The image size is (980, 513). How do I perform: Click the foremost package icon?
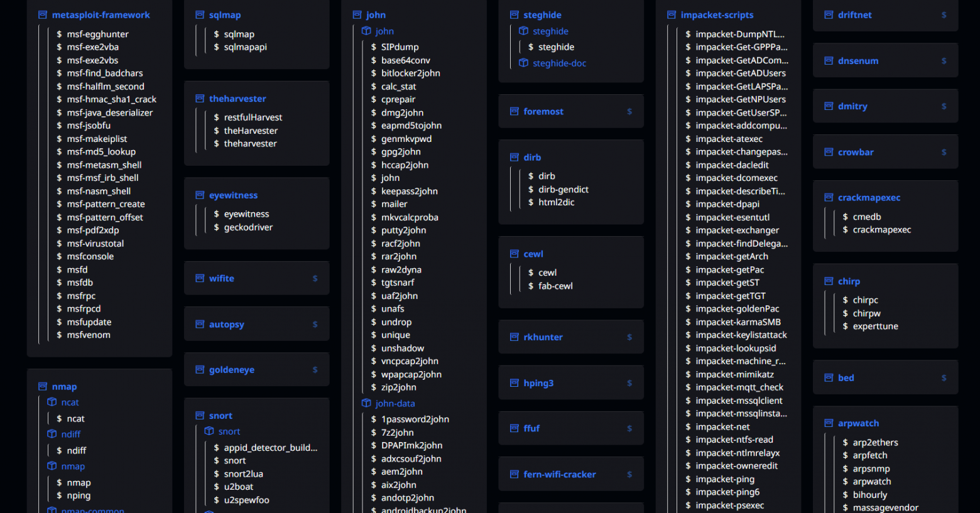[514, 112]
